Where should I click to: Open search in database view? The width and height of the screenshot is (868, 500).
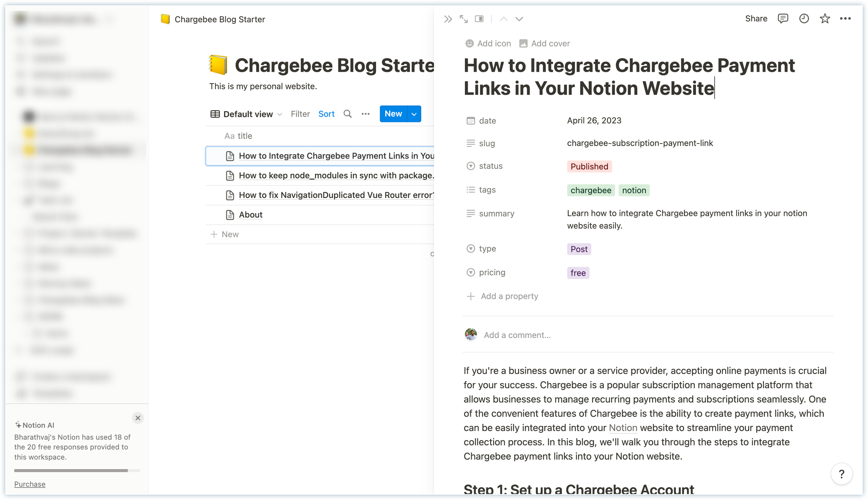pos(347,114)
